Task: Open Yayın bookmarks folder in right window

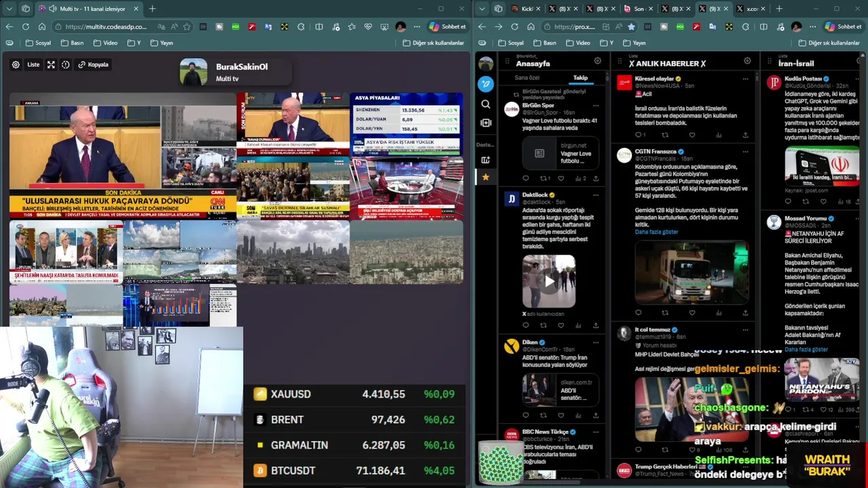Action: (x=634, y=43)
